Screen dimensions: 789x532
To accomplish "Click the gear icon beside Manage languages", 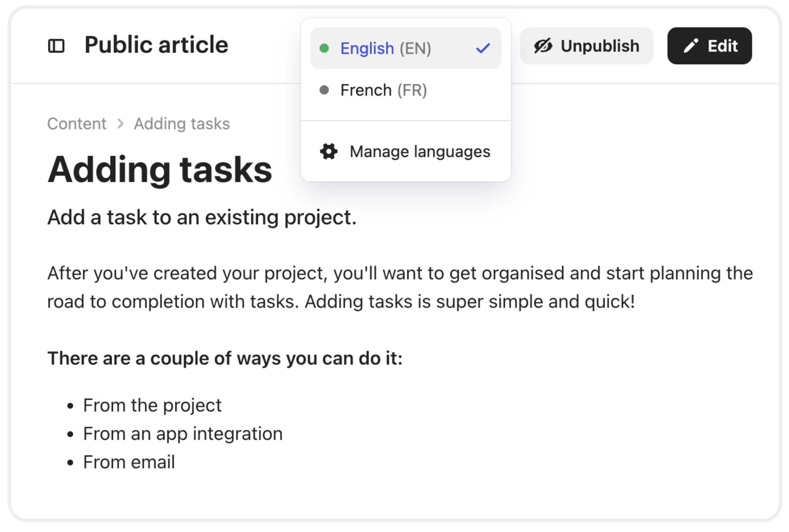I will pos(328,151).
